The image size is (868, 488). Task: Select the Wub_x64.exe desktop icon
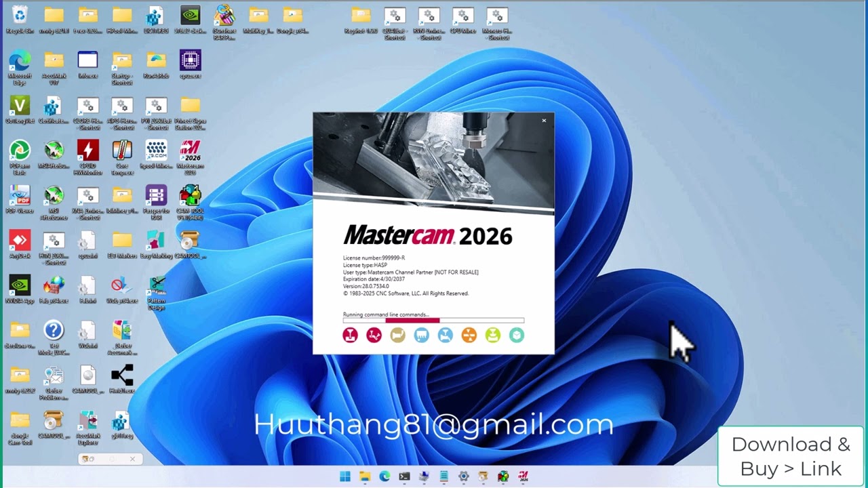[122, 289]
